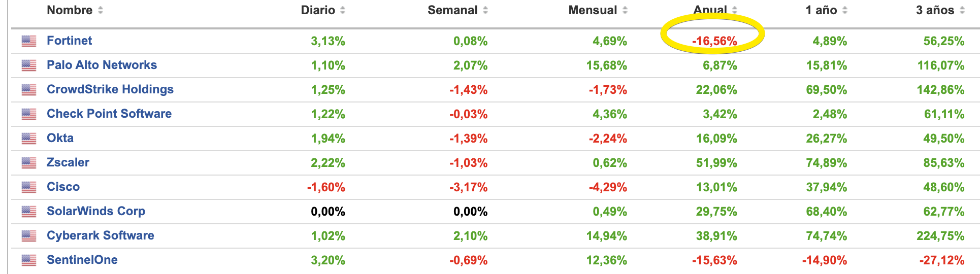Viewport: 980px width, 274px height.
Task: Click the flag icon next to Okta
Action: click(29, 139)
